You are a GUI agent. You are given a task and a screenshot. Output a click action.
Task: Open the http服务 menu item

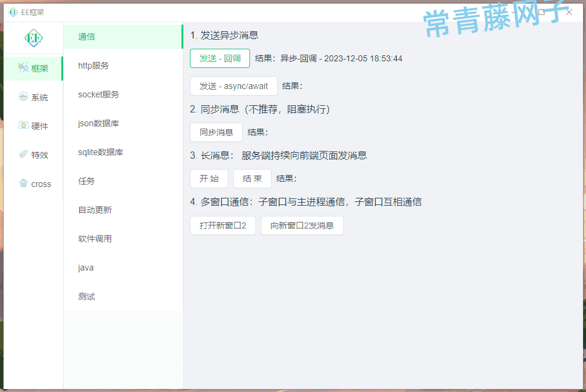coord(123,66)
